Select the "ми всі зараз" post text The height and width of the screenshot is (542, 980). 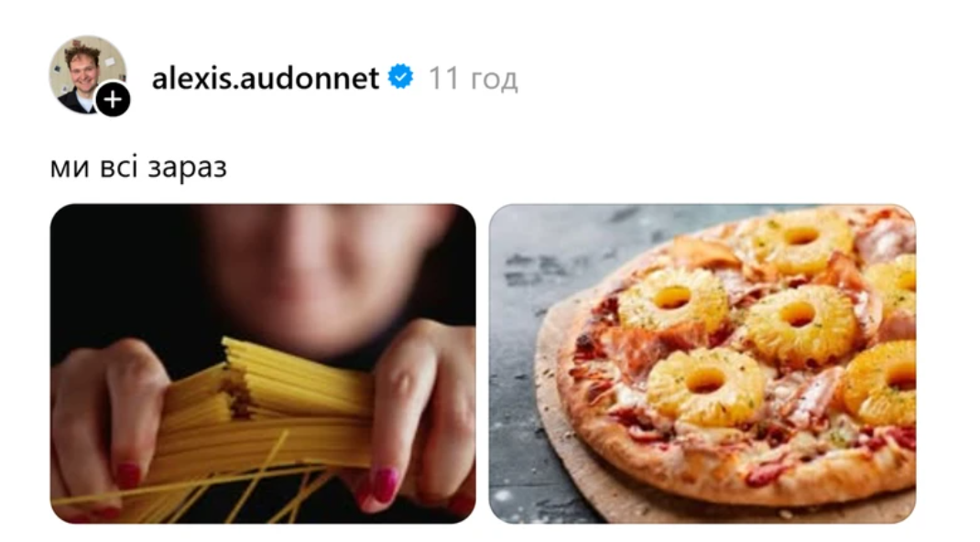pos(138,167)
